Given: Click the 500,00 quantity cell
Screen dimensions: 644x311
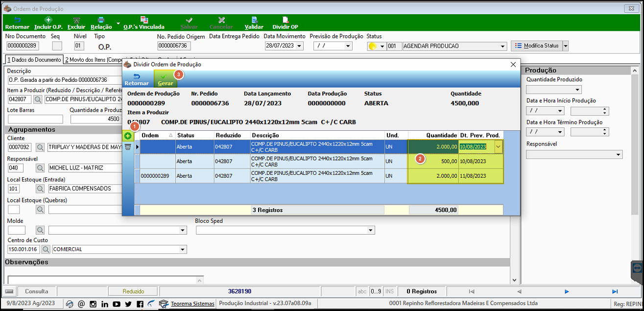Looking at the screenshot, I should tap(433, 161).
